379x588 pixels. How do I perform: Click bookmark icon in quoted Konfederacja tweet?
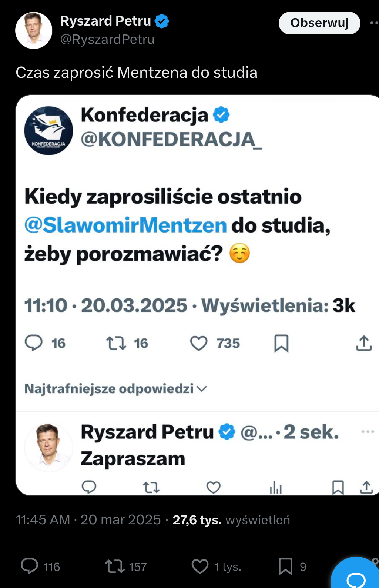[281, 343]
